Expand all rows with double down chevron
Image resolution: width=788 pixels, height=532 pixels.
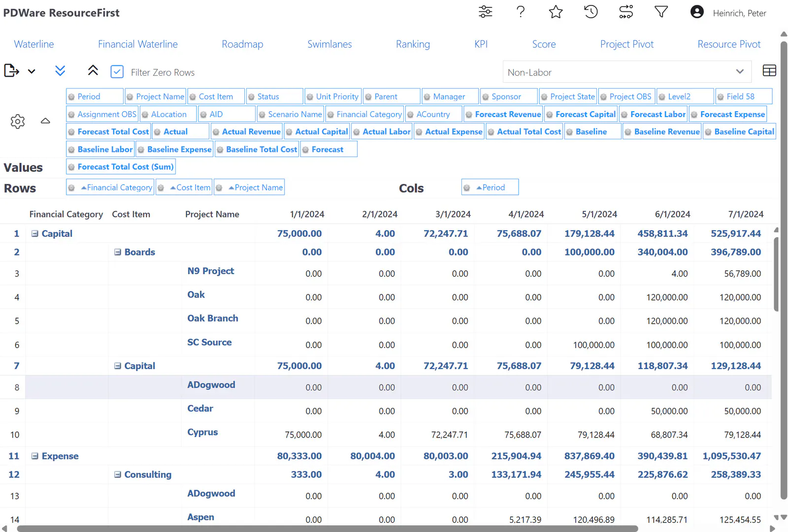(x=60, y=71)
